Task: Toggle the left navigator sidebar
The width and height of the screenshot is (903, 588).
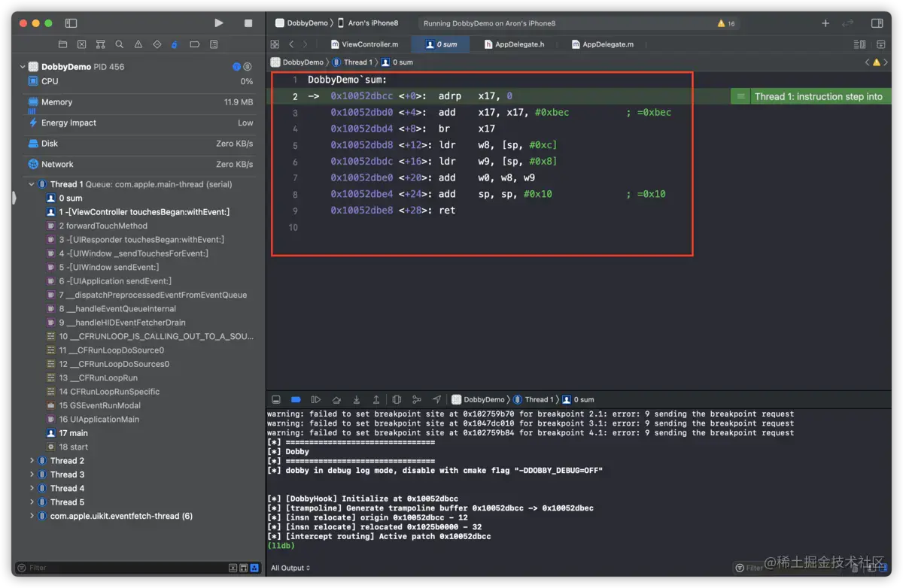Action: point(71,23)
